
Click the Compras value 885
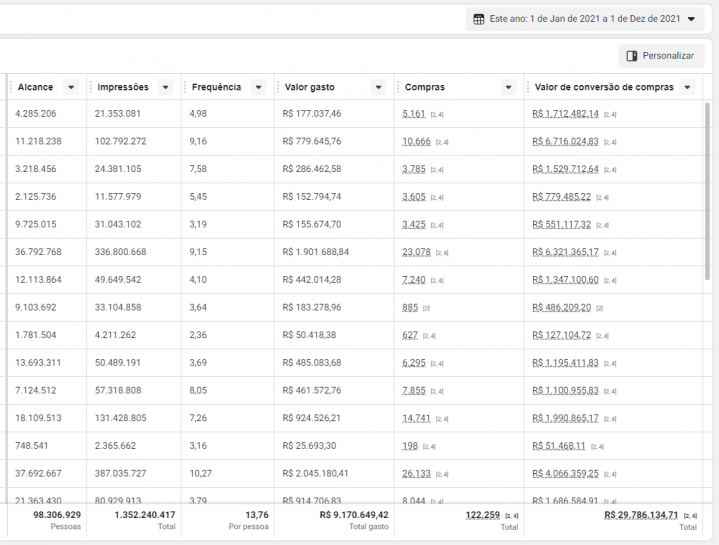tap(410, 307)
